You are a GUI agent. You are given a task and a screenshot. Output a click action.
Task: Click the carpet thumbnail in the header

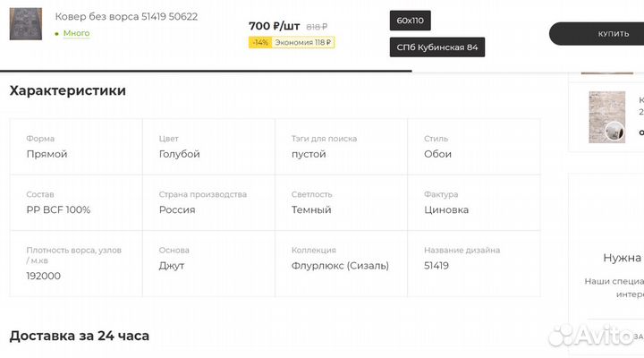click(26, 24)
